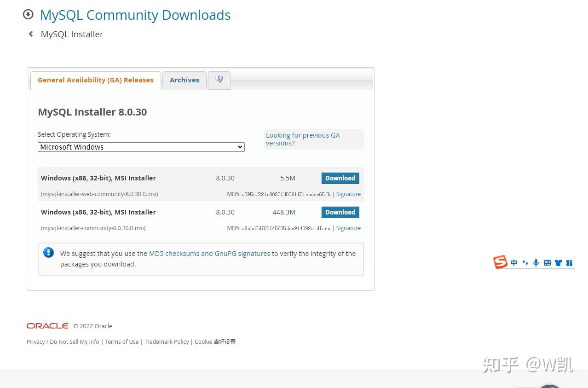Download the 448.3M full installer
The height and width of the screenshot is (388, 588).
coord(340,212)
